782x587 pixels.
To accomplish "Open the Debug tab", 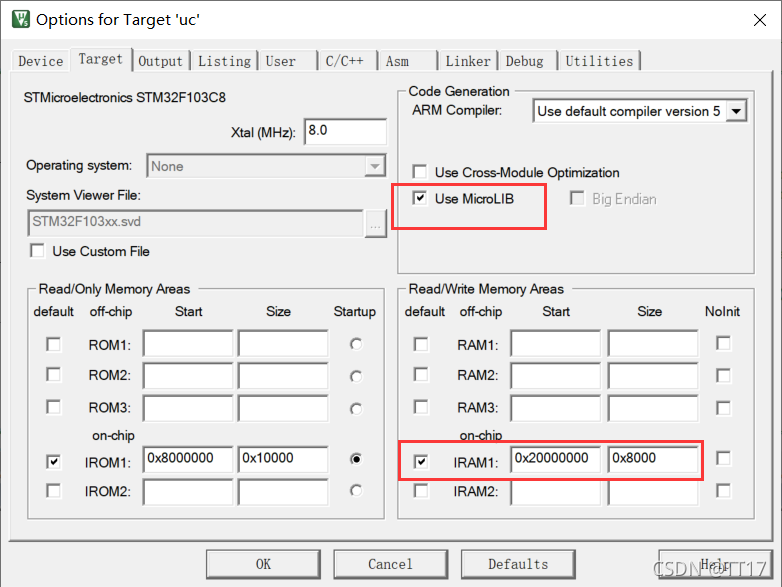I will [528, 61].
